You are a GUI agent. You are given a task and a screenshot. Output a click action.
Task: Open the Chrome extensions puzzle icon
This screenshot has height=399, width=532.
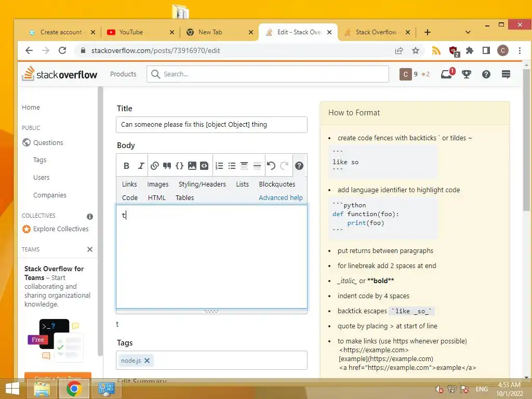pos(470,50)
